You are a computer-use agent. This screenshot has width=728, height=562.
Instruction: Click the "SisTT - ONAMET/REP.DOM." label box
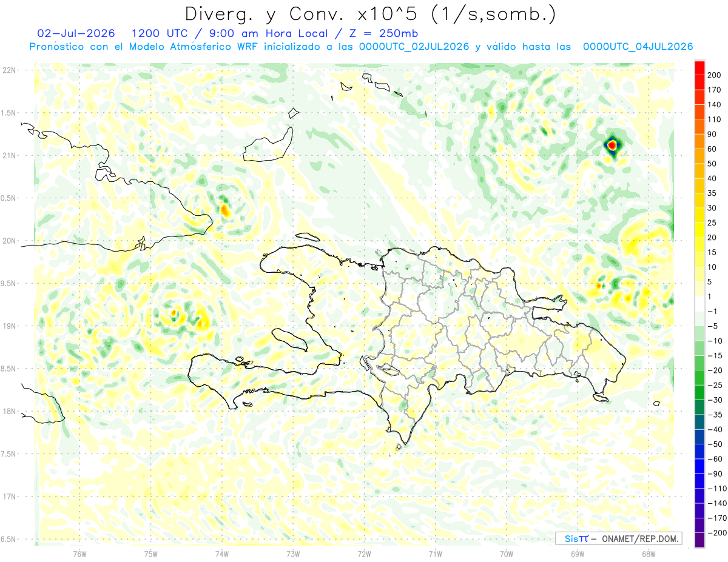[x=618, y=538]
